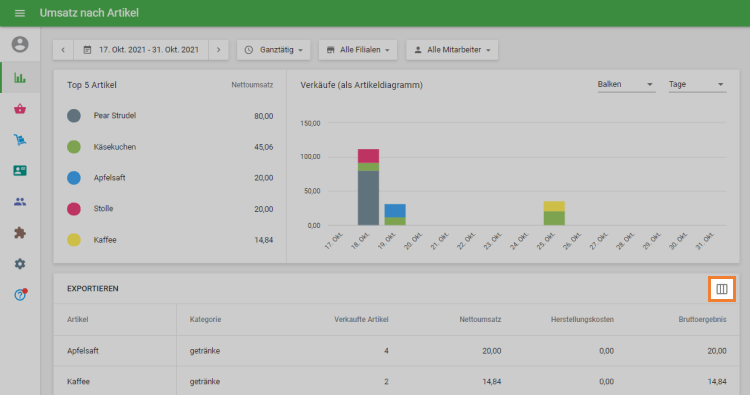Open the puzzle piece integrations icon

pyautogui.click(x=20, y=233)
